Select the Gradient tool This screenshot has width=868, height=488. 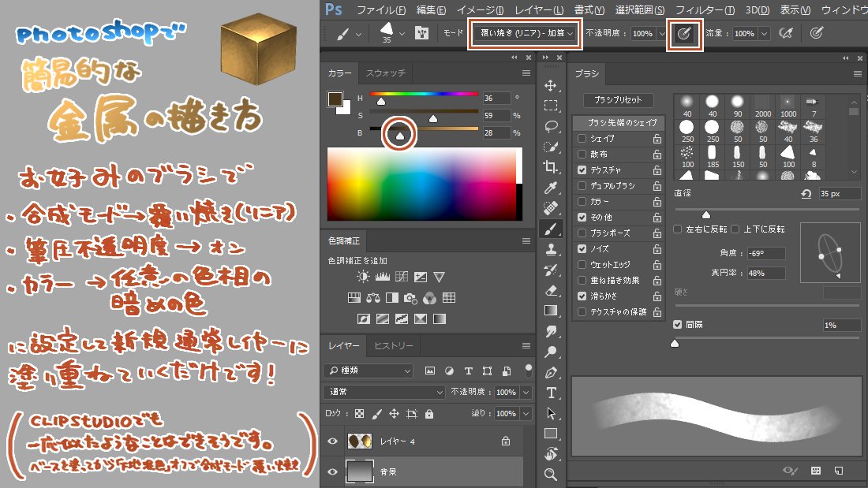pos(550,311)
